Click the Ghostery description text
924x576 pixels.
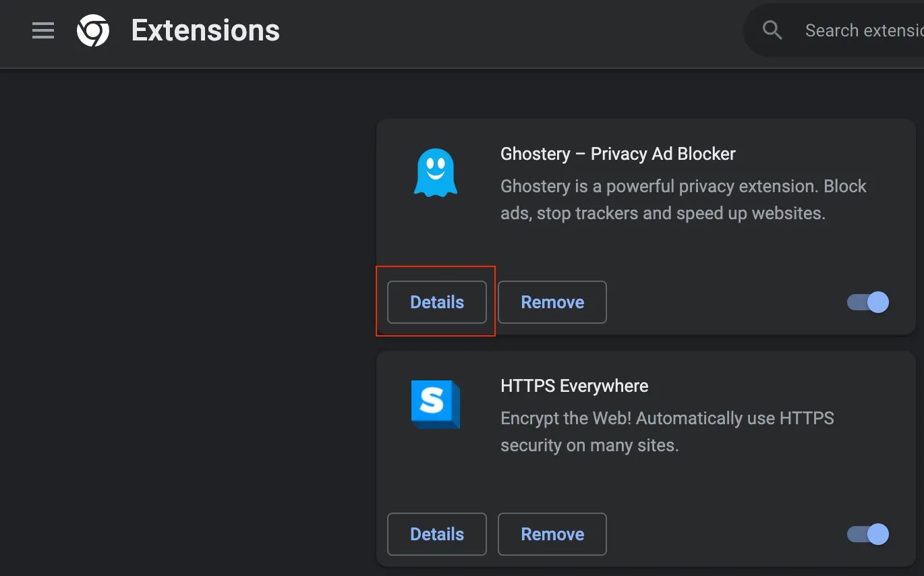pyautogui.click(x=683, y=200)
